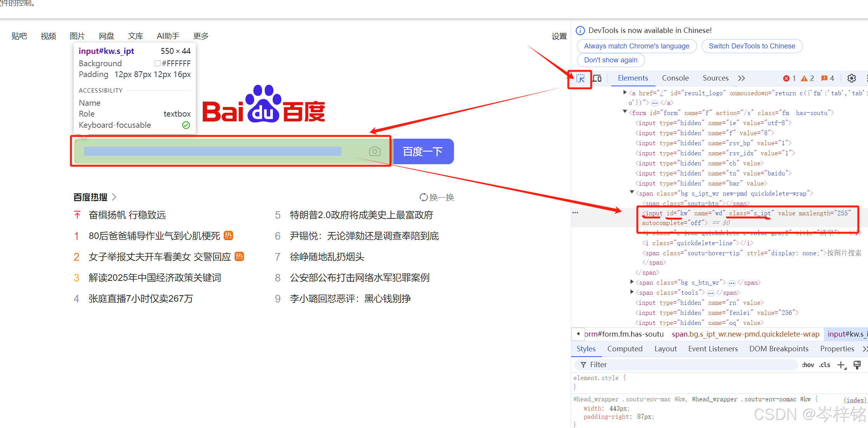Expand the span class tools node
Image resolution: width=868 pixels, height=428 pixels.
pyautogui.click(x=632, y=292)
